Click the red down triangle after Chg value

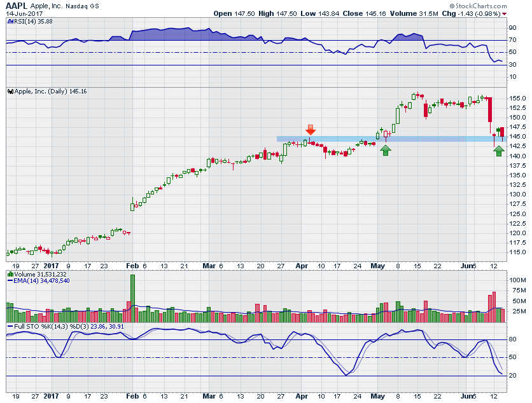(505, 14)
